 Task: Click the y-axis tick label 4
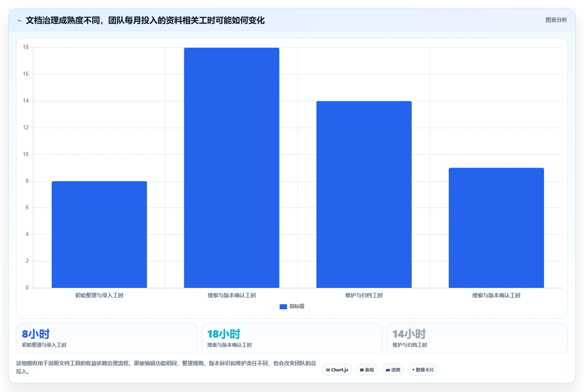coord(27,234)
